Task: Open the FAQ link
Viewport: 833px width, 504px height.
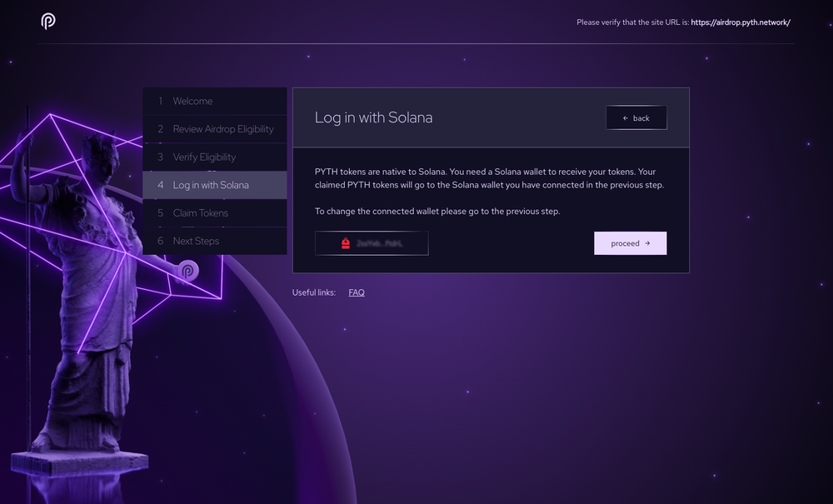Action: tap(357, 292)
